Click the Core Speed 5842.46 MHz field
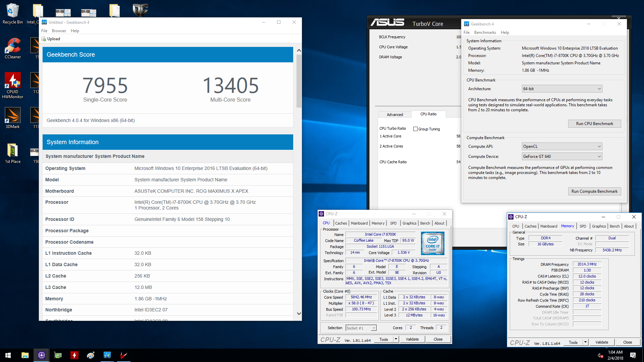The height and width of the screenshot is (362, 644). click(361, 297)
